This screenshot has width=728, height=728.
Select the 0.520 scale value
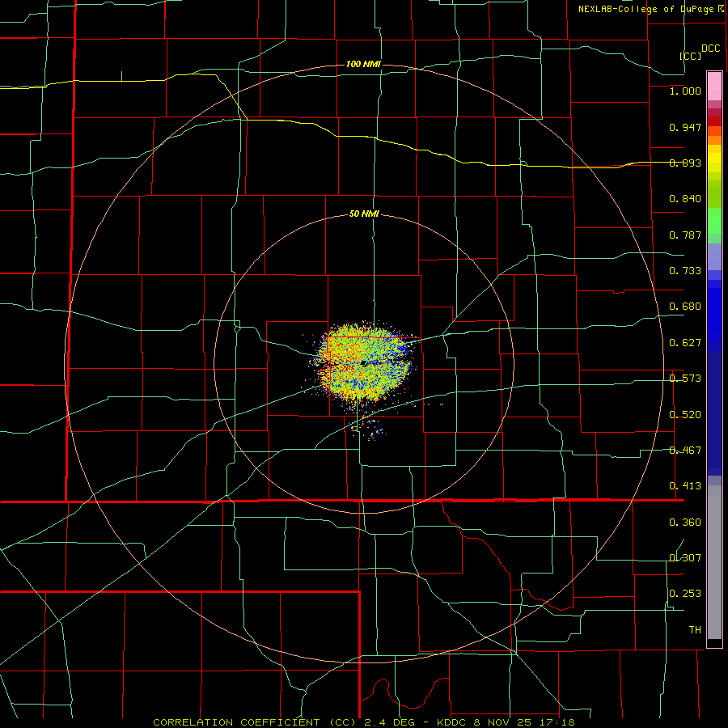(685, 415)
